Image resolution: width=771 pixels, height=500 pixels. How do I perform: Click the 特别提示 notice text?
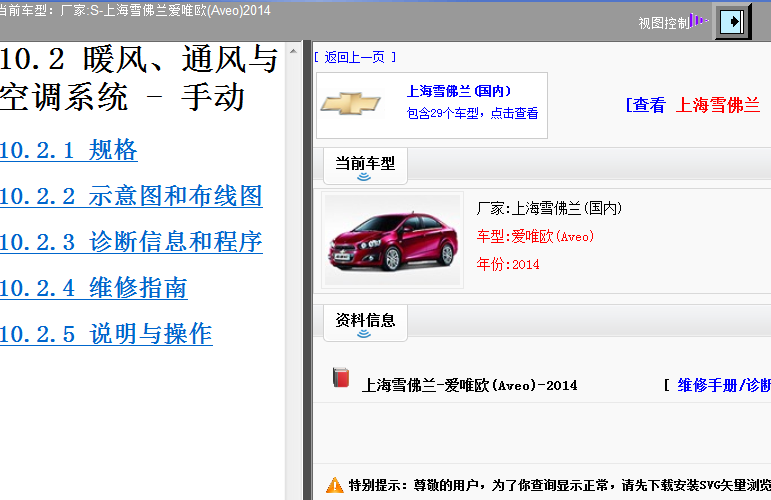[x=560, y=485]
